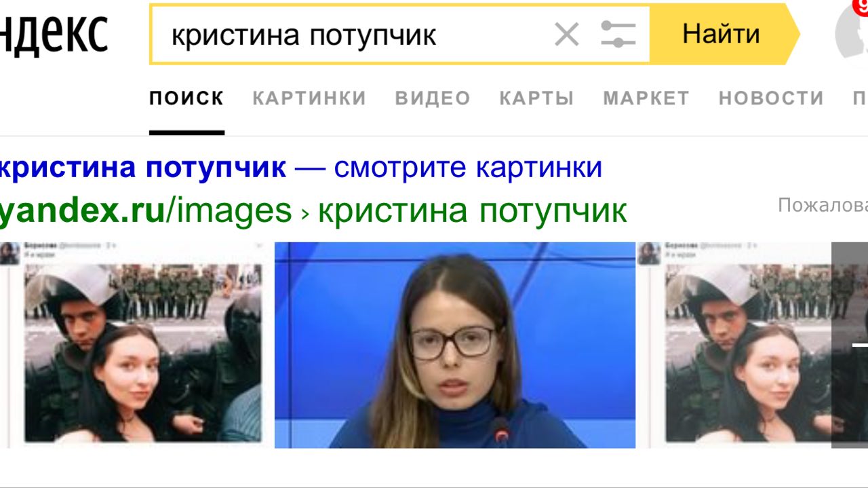Open the thumbnail of woman with glasses
The image size is (868, 488).
[454, 345]
